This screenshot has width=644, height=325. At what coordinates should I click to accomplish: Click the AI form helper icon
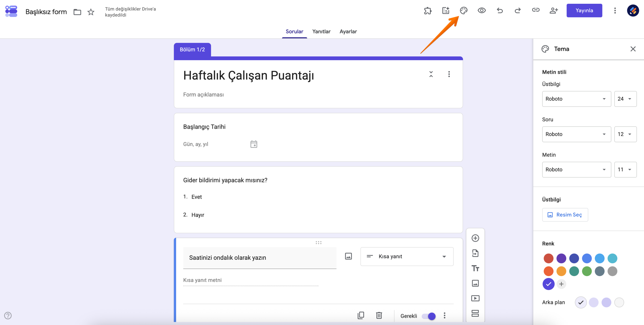(x=446, y=11)
